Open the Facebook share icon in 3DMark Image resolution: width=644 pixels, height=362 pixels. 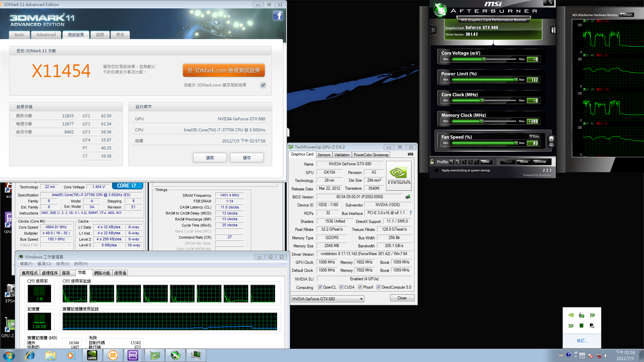click(278, 15)
